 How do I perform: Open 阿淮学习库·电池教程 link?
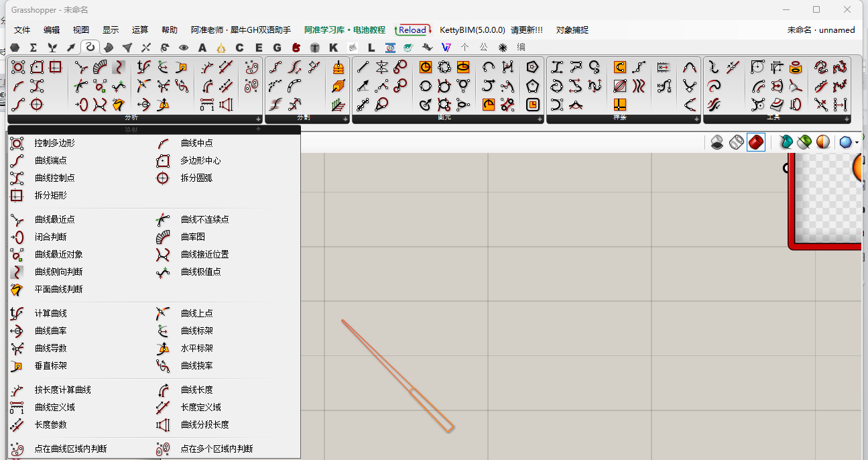pyautogui.click(x=345, y=30)
